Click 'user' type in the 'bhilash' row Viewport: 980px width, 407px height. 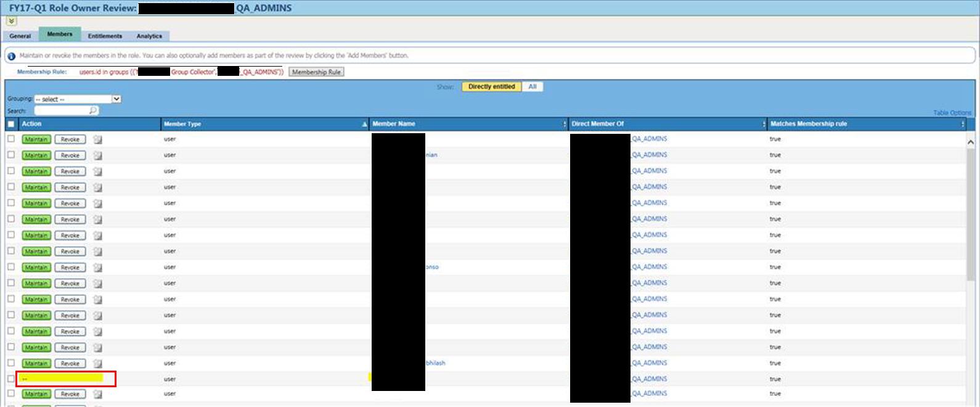[169, 363]
